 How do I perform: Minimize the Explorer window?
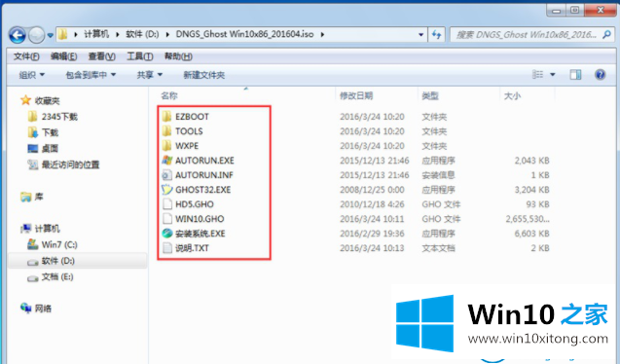(x=556, y=11)
